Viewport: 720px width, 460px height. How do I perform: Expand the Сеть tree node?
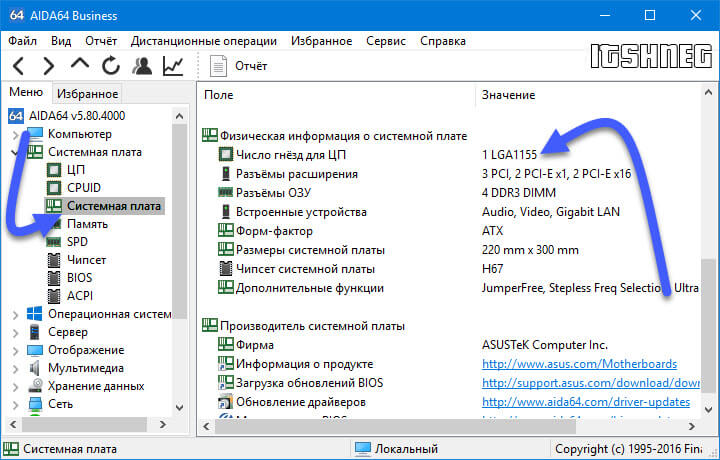click(16, 405)
